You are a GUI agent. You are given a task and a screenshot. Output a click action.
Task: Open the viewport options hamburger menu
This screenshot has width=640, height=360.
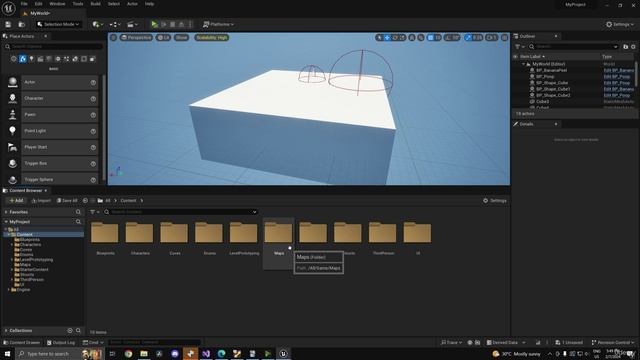coord(113,38)
